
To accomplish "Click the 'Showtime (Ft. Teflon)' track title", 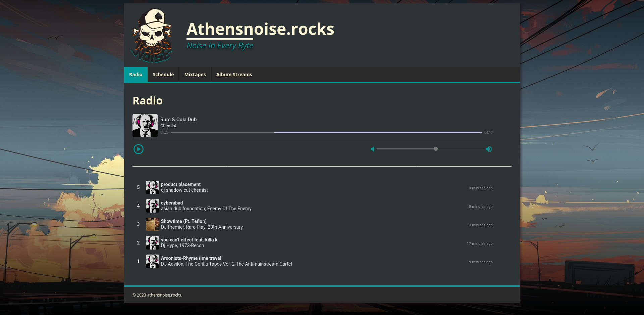I will [184, 221].
